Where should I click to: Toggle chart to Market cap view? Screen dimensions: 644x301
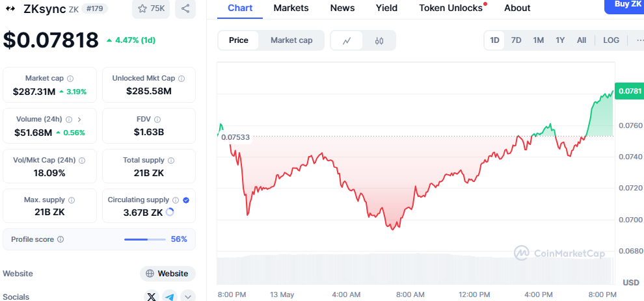click(291, 40)
